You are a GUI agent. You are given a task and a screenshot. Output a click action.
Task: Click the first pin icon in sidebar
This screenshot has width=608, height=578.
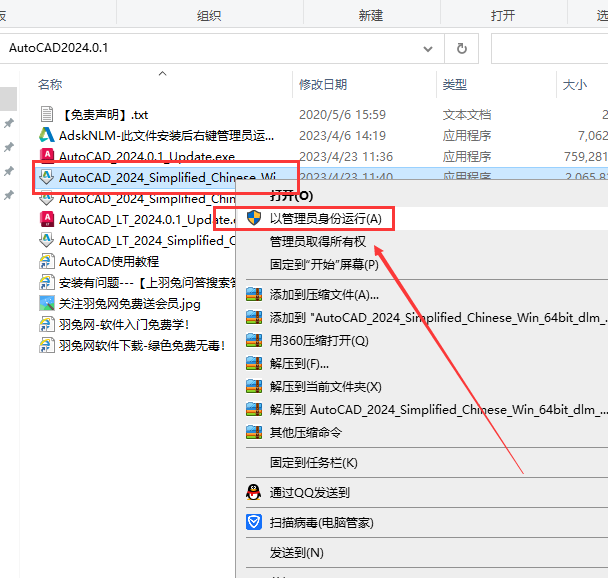pyautogui.click(x=9, y=123)
